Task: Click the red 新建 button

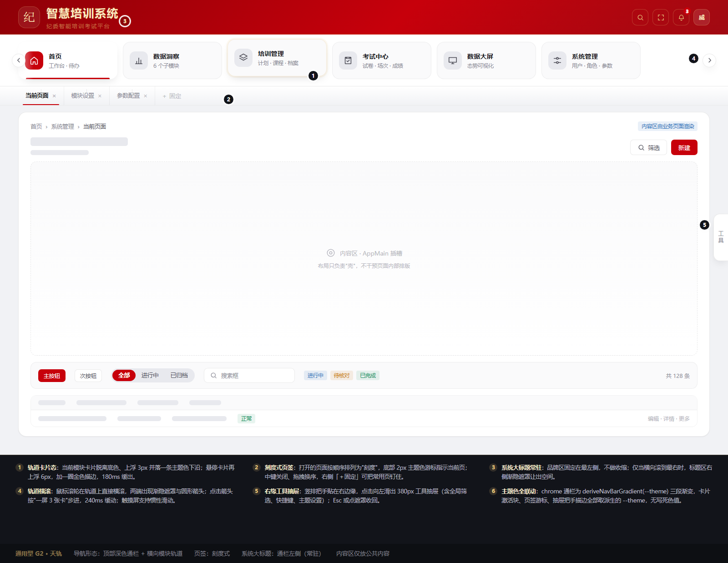Action: click(684, 147)
